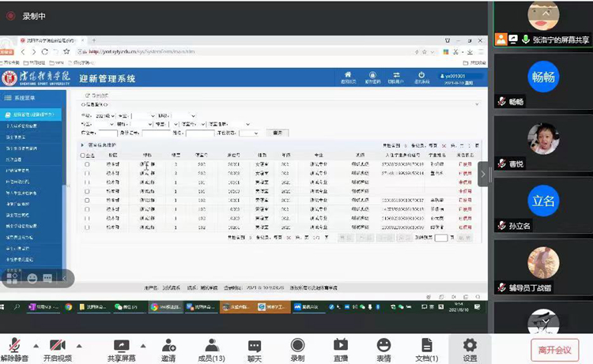Expand video options arrow beside 开启视频
Viewport: 593px width, 364px height.
pos(79,346)
